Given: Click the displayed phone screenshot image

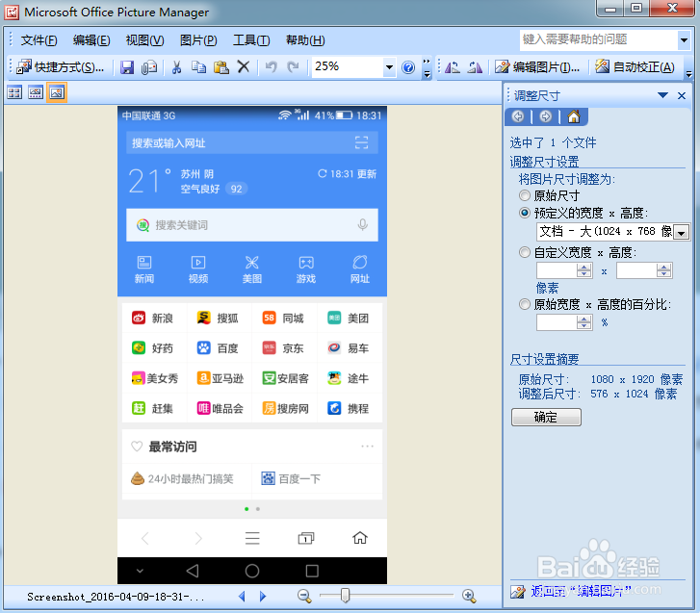Looking at the screenshot, I should [252, 345].
